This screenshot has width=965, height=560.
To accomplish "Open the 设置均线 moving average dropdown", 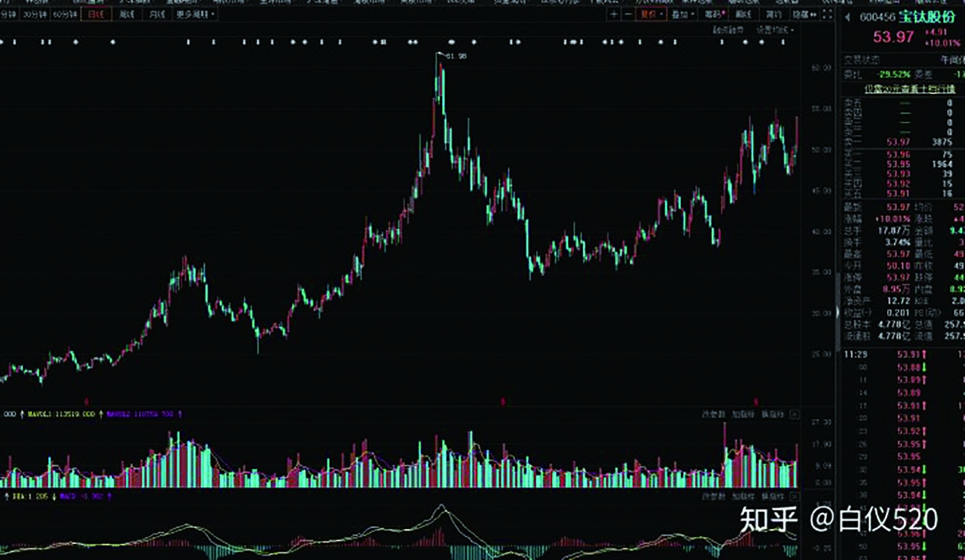I will coord(774,30).
